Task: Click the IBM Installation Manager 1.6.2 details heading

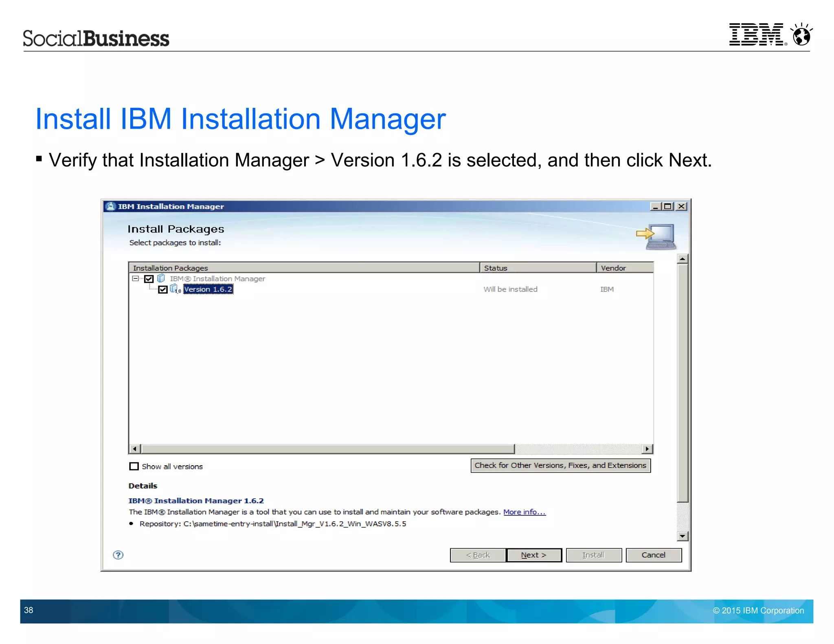Action: coord(196,500)
